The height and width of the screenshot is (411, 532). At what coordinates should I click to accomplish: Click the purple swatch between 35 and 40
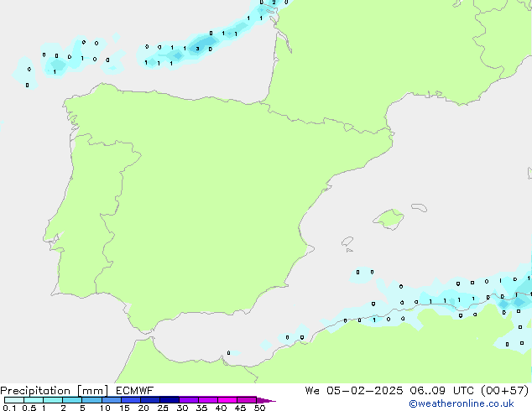[208, 400]
